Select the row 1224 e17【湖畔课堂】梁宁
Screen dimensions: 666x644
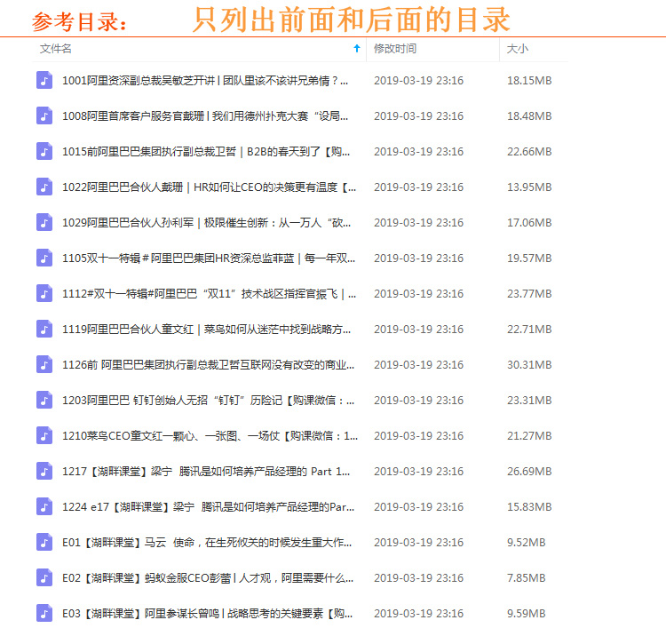tap(204, 506)
